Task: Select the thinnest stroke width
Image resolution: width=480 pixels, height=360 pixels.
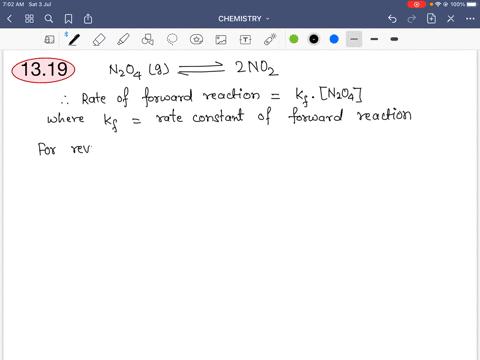Action: coord(354,39)
